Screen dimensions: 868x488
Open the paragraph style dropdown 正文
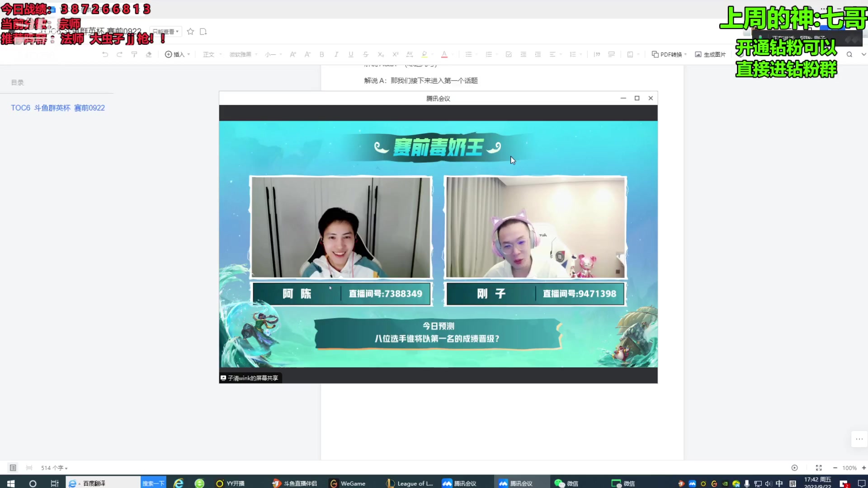click(210, 54)
